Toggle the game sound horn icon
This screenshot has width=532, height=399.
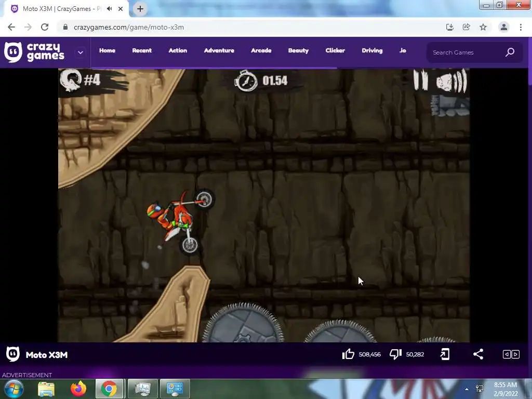point(452,81)
